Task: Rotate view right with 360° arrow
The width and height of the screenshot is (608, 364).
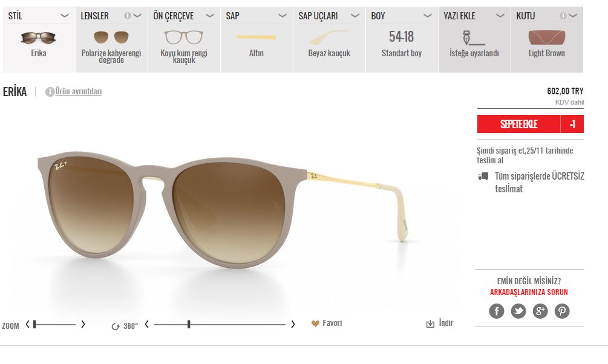Action: coord(293,324)
